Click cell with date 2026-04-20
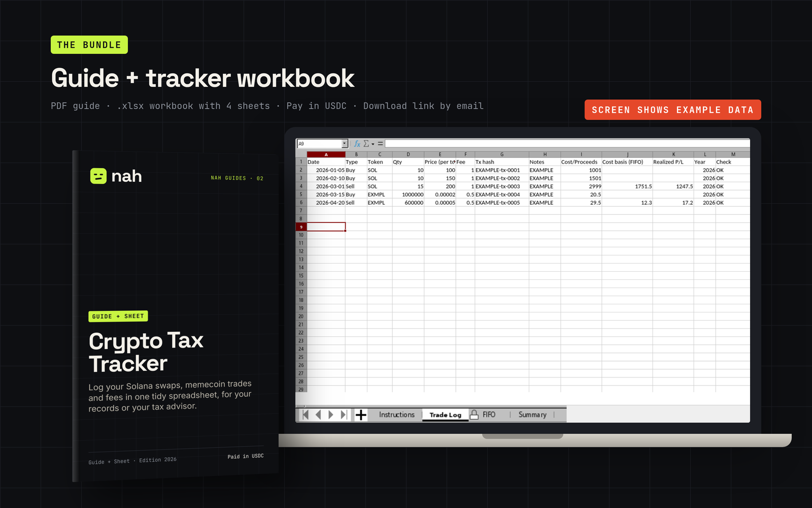The image size is (812, 508). 326,203
